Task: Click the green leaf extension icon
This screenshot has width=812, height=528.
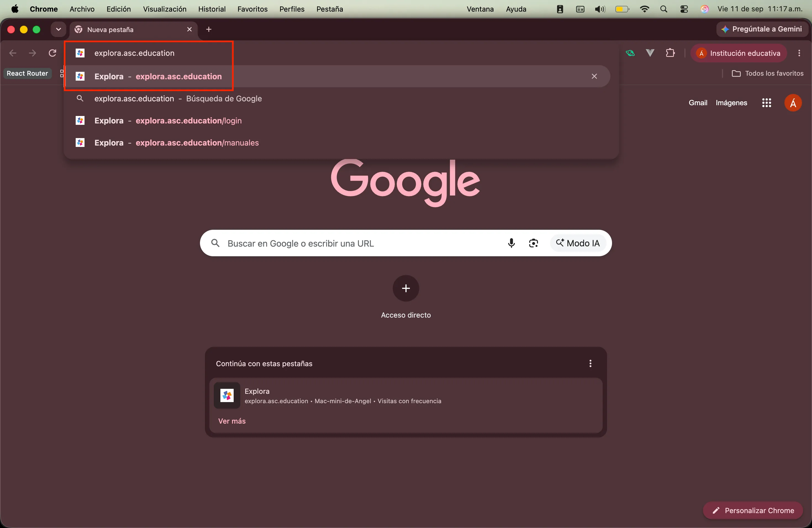Action: 630,53
